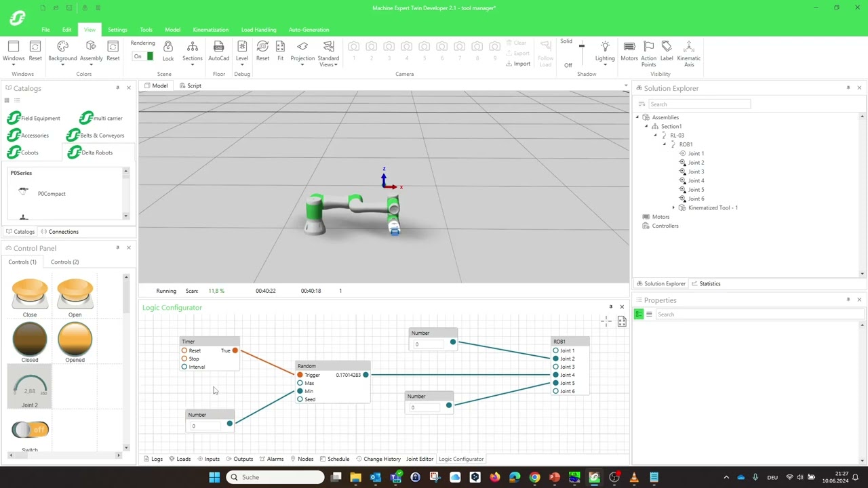Image resolution: width=868 pixels, height=488 pixels.
Task: Open the Connections tab
Action: tap(60, 232)
